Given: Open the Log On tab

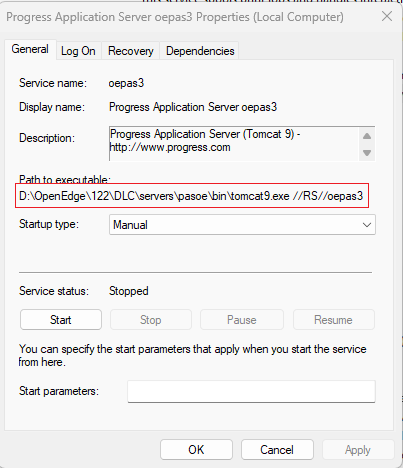Looking at the screenshot, I should click(x=78, y=51).
